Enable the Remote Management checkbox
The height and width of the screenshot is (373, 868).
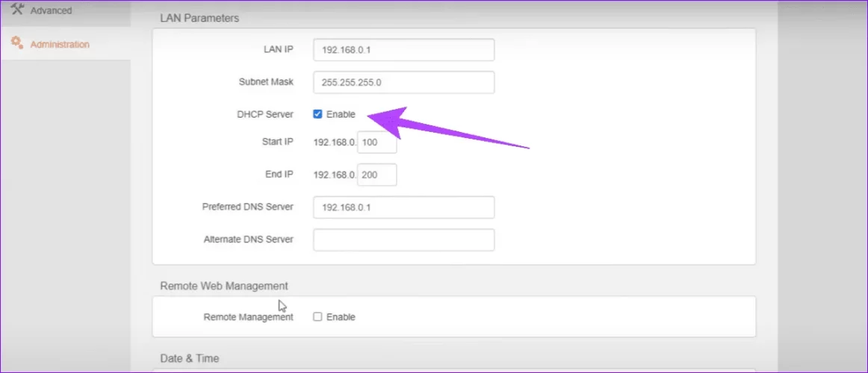coord(317,317)
